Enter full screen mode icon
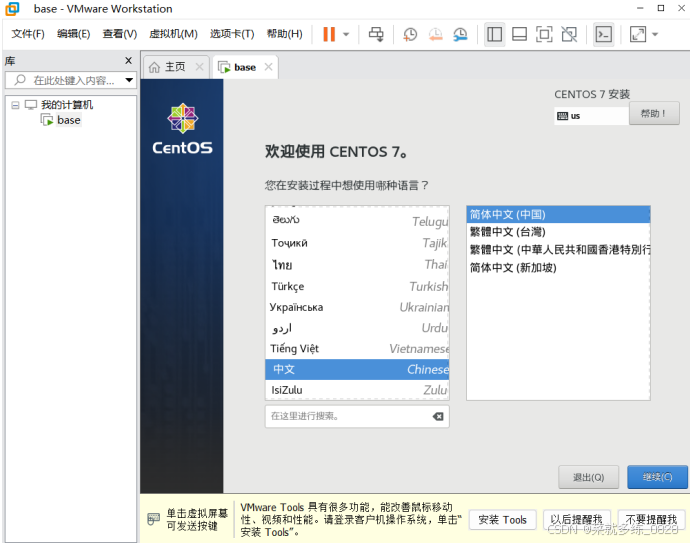Screen dimensions: 690x543 [x=544, y=34]
